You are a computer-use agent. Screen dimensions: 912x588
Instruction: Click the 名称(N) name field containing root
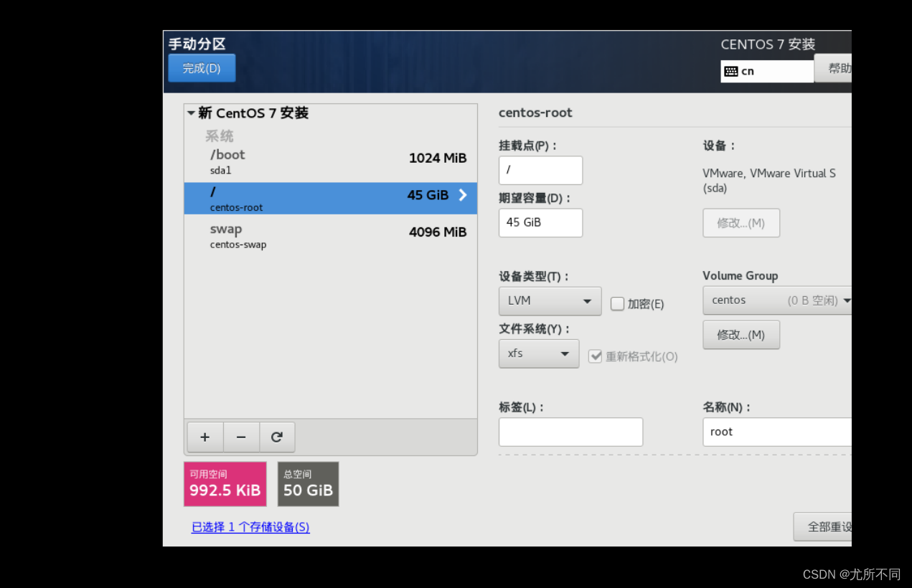pyautogui.click(x=778, y=432)
